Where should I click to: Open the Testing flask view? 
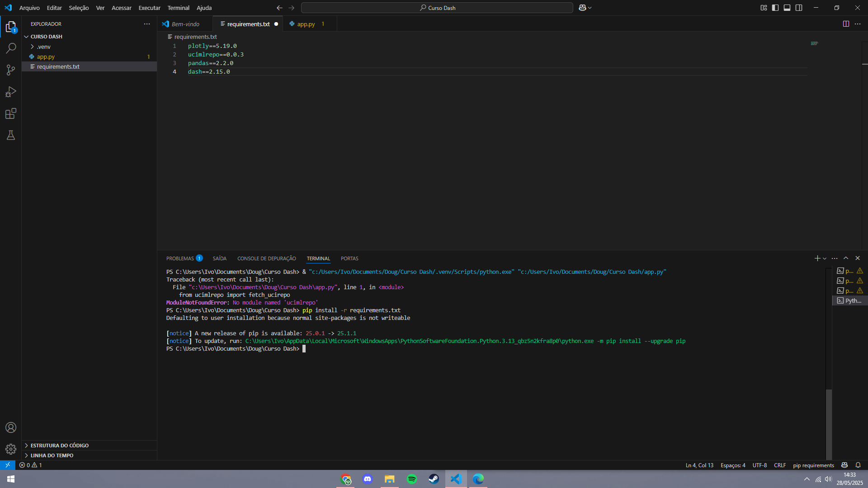pyautogui.click(x=11, y=135)
